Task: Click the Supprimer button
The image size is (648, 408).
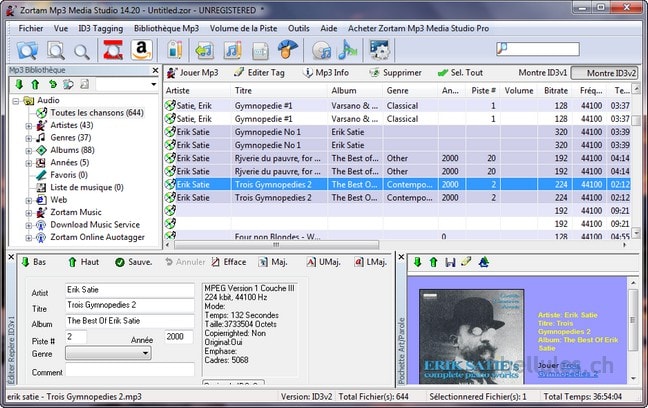Action: tap(395, 73)
